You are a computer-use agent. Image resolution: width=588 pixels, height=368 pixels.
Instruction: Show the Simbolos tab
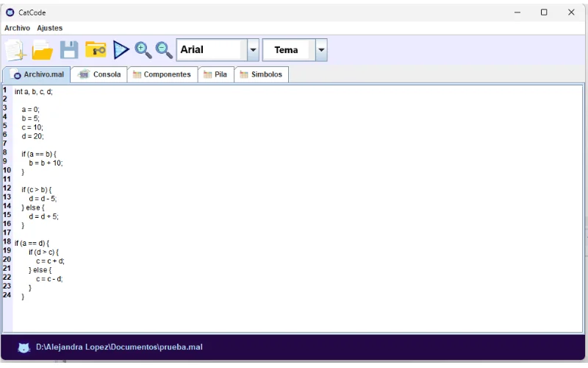[x=262, y=74]
